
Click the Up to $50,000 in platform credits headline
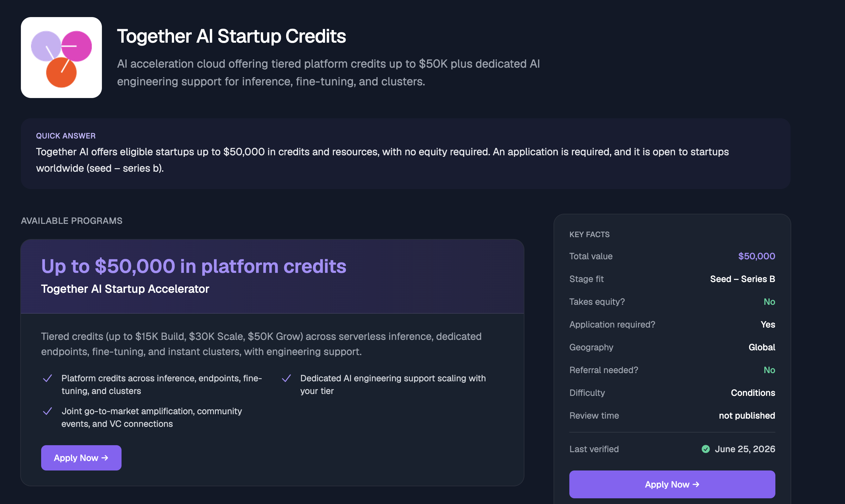tap(194, 266)
